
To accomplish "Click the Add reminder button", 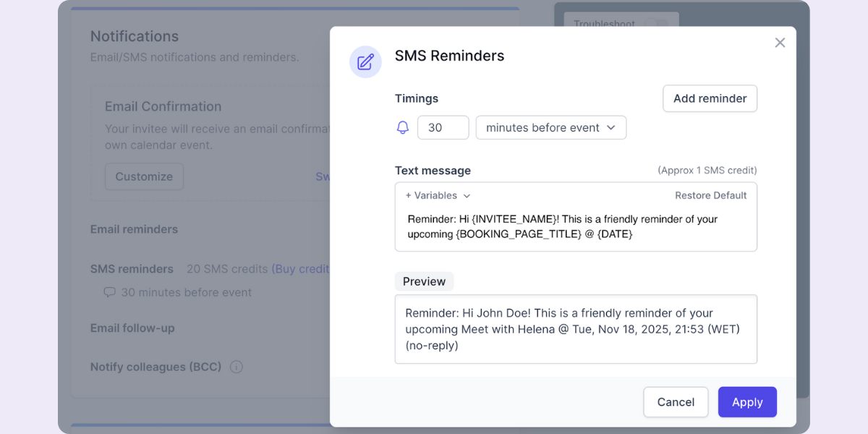I will pyautogui.click(x=710, y=98).
